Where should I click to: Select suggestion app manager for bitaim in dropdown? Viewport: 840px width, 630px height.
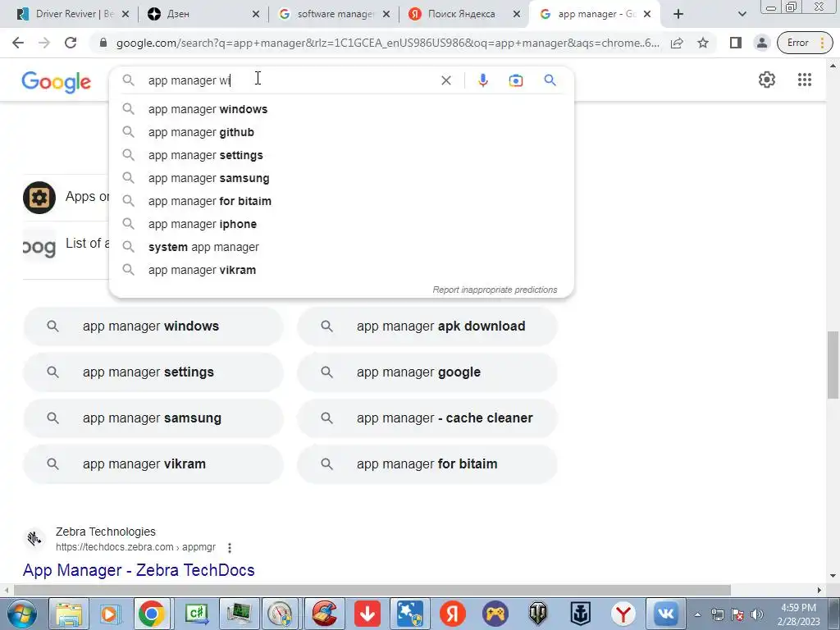[x=341, y=202]
